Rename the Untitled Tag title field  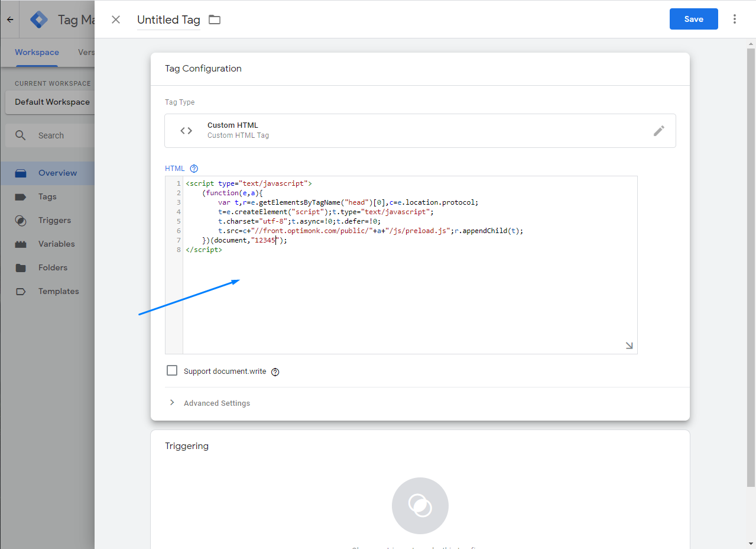[168, 20]
